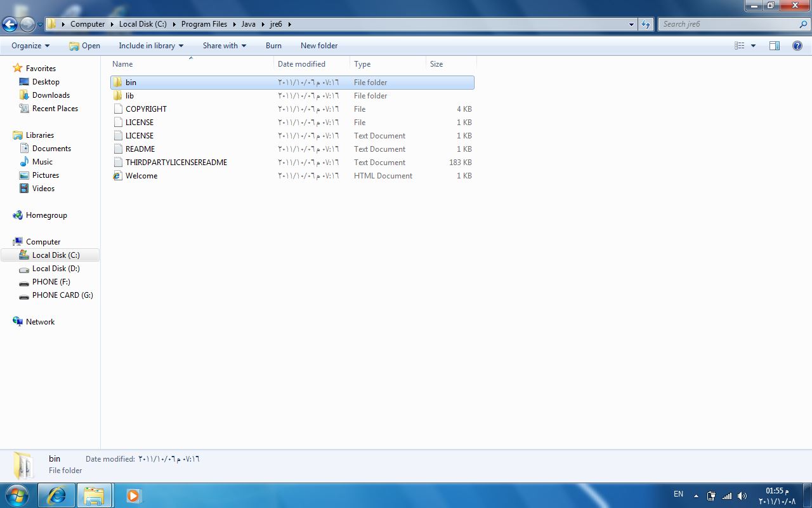812x508 pixels.
Task: Click the Windows Start orb
Action: coord(16,495)
